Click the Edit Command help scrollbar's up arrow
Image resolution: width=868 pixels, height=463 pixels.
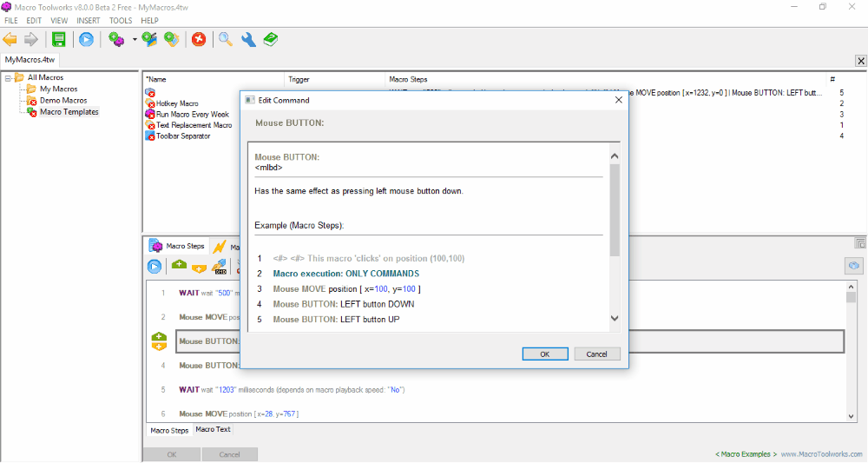[x=615, y=156]
